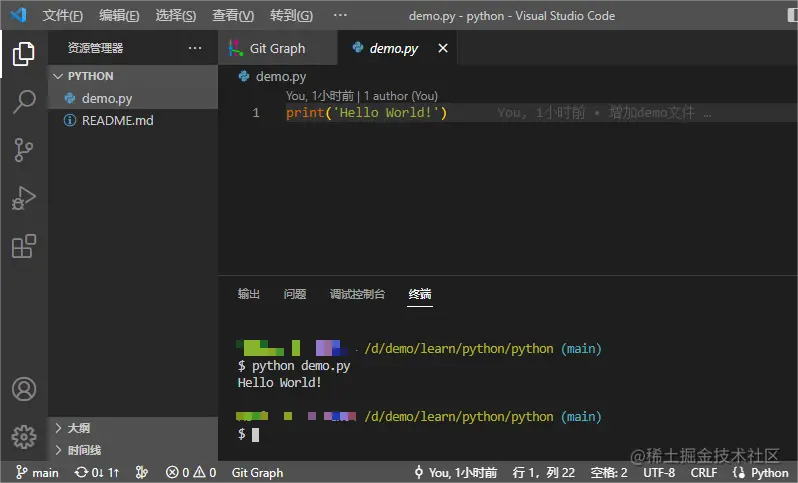Open Explorer panel more actions ellipsis

pyautogui.click(x=195, y=48)
